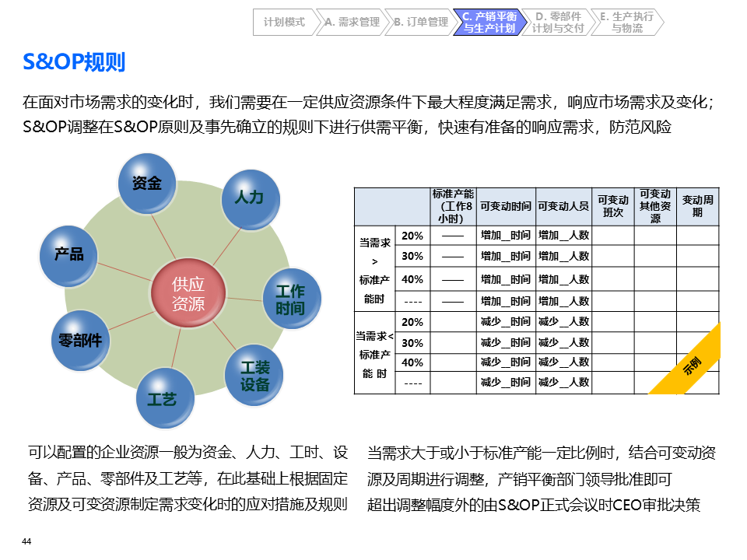Open the D. 零部件计划与交付 step
Image resolution: width=747 pixels, height=560 pixels.
(558, 22)
